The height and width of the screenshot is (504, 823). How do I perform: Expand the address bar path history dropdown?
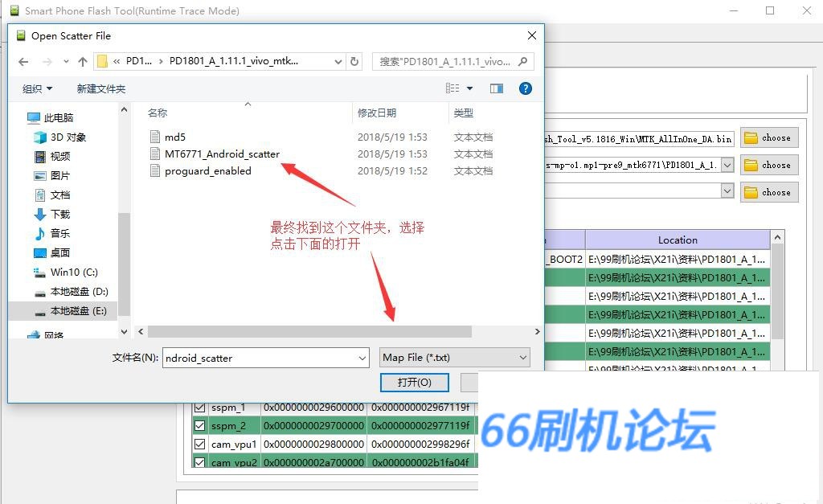click(338, 61)
